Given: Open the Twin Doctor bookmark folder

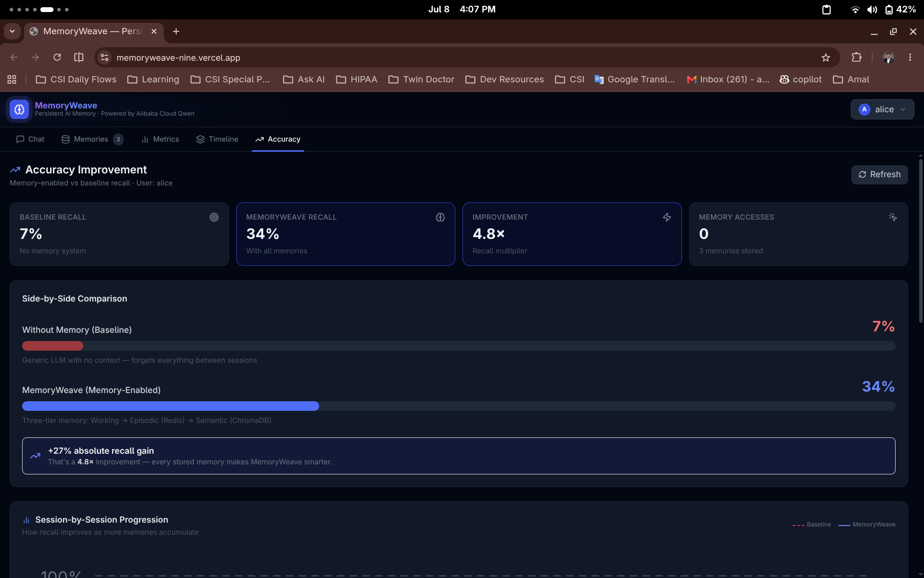Looking at the screenshot, I should [421, 79].
